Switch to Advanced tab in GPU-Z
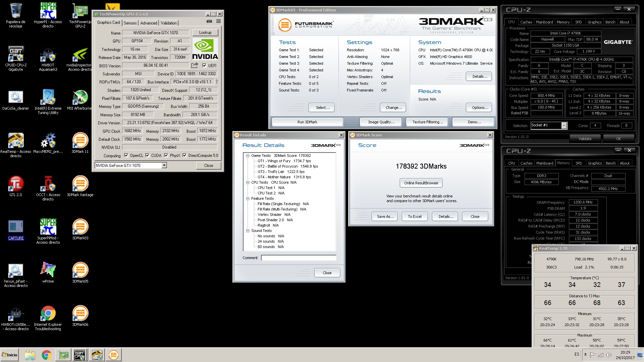The height and width of the screenshot is (362, 644). click(149, 23)
